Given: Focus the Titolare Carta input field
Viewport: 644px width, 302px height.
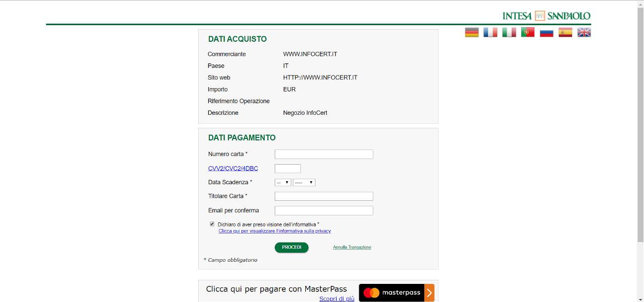Looking at the screenshot, I should (324, 196).
